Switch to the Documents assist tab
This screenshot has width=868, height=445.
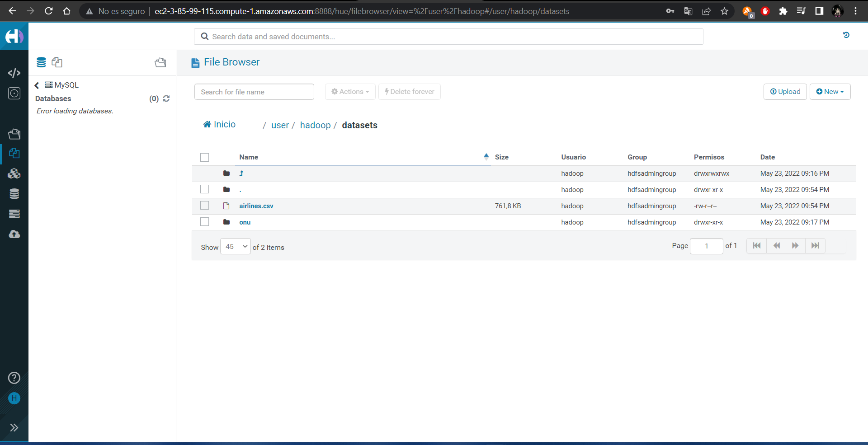[57, 62]
